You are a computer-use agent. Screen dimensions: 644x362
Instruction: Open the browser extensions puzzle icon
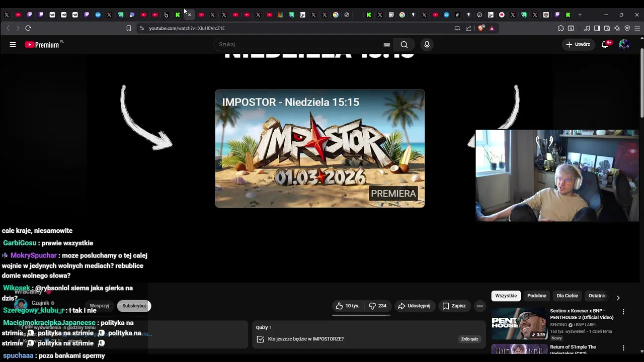pos(561,28)
